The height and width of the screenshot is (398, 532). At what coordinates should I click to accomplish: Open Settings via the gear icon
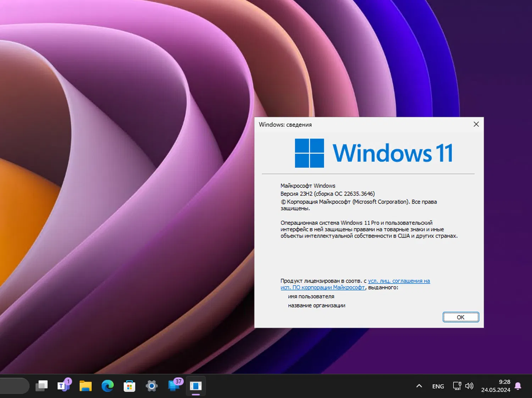coord(151,386)
